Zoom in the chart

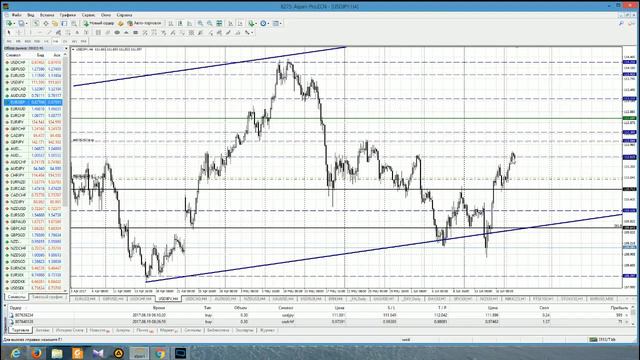(x=200, y=24)
